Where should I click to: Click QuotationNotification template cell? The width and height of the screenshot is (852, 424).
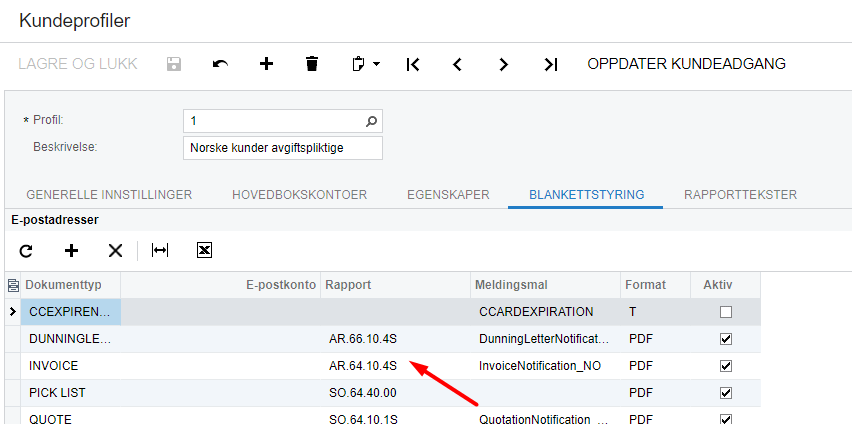(x=546, y=416)
